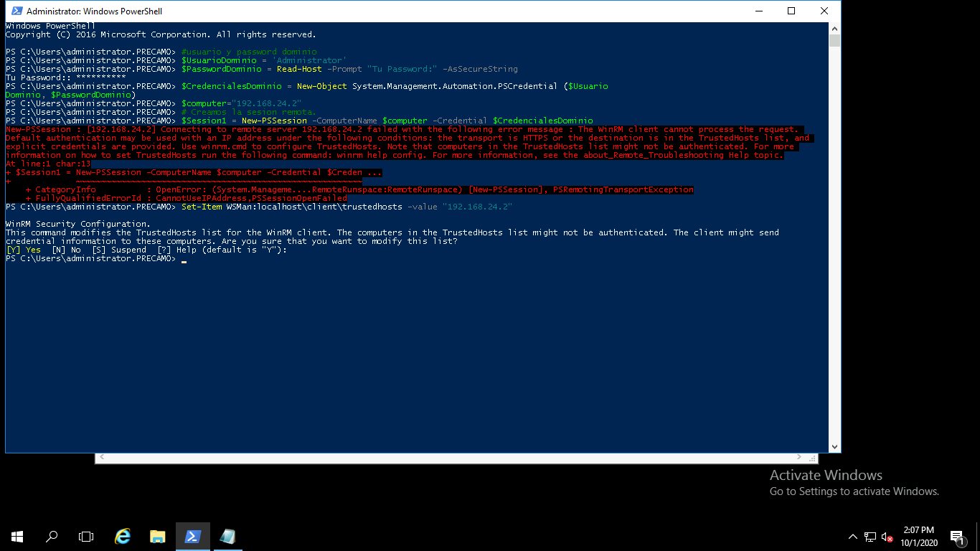Open the clock showing 2:07 PM

tap(919, 537)
